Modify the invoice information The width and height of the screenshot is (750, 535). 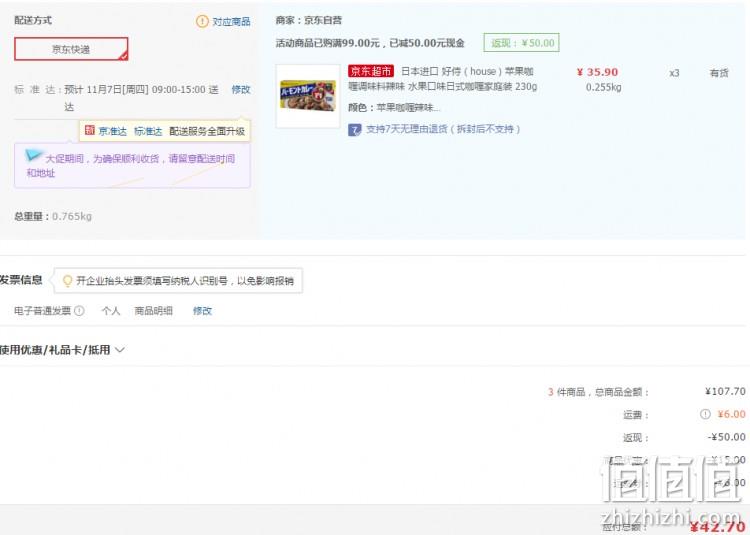[202, 311]
